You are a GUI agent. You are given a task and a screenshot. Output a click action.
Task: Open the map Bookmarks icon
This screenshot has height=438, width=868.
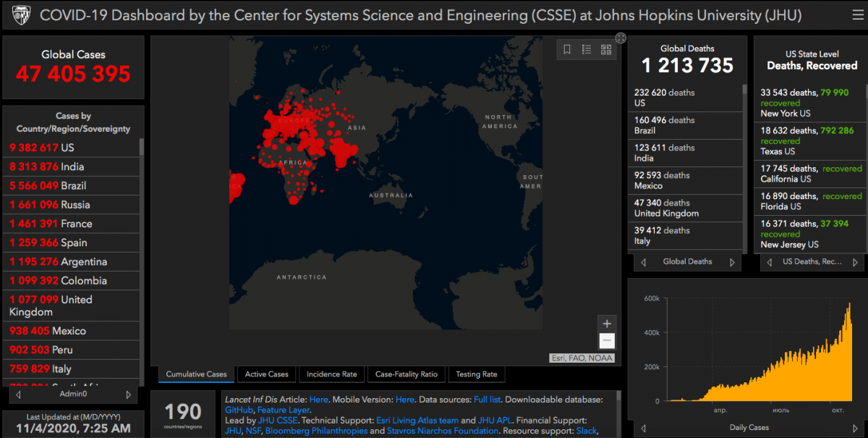[567, 49]
